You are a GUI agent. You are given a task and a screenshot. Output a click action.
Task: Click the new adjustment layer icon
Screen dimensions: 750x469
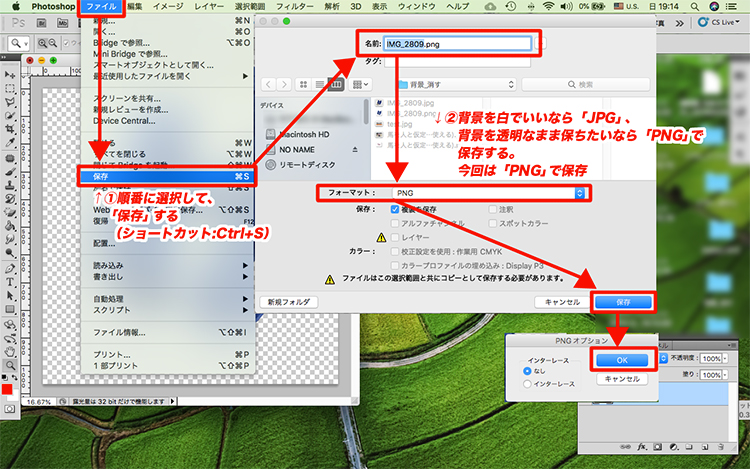pyautogui.click(x=673, y=447)
